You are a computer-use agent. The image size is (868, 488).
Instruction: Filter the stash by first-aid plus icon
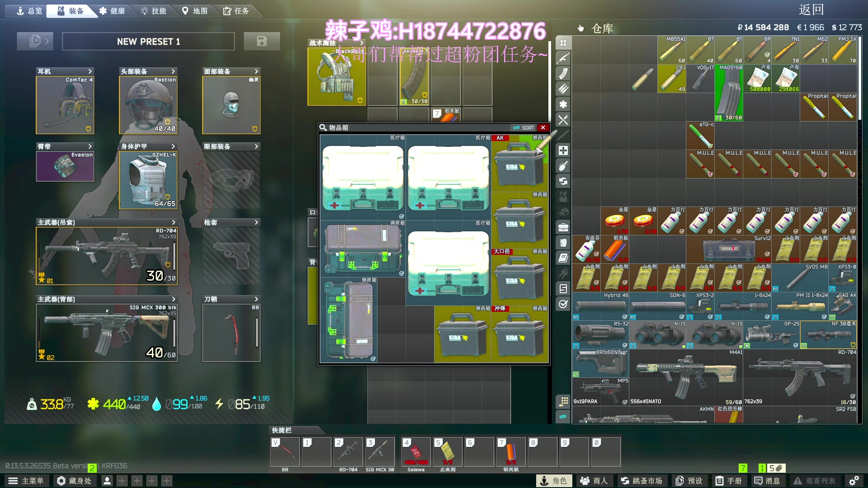click(563, 150)
